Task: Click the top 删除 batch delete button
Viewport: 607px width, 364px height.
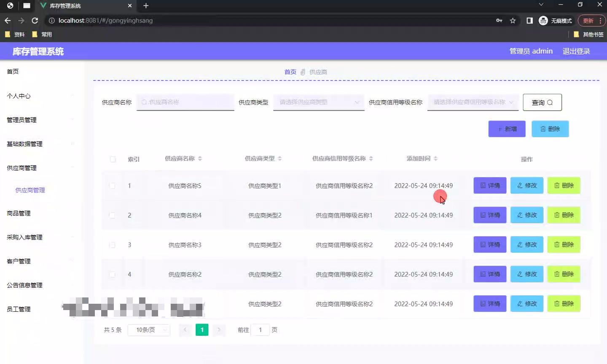Action: (x=550, y=129)
